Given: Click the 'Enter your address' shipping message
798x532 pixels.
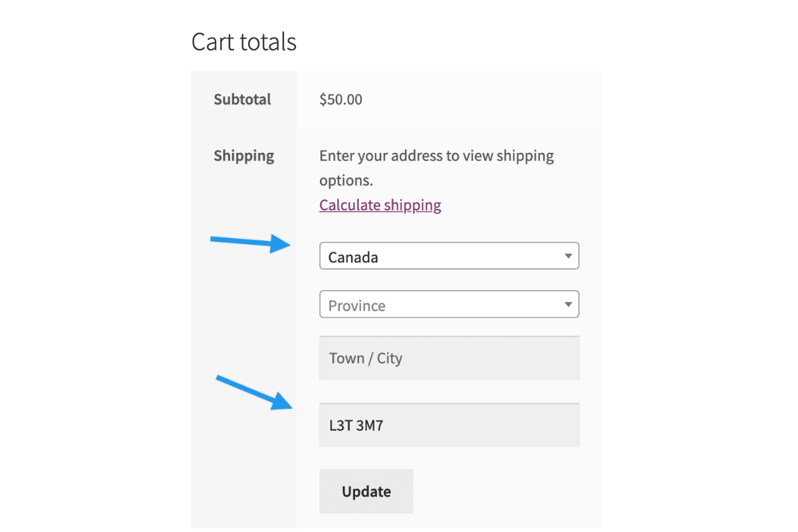Looking at the screenshot, I should point(436,156).
